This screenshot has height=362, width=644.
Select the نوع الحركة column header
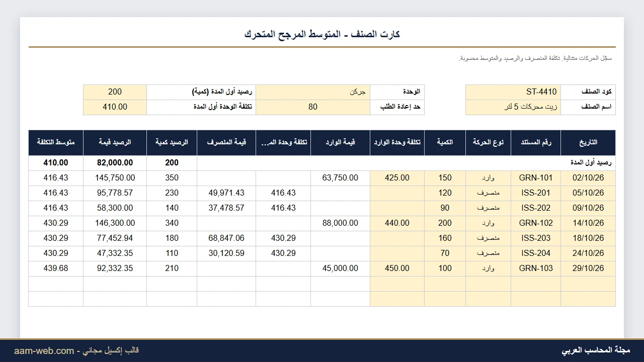click(488, 143)
